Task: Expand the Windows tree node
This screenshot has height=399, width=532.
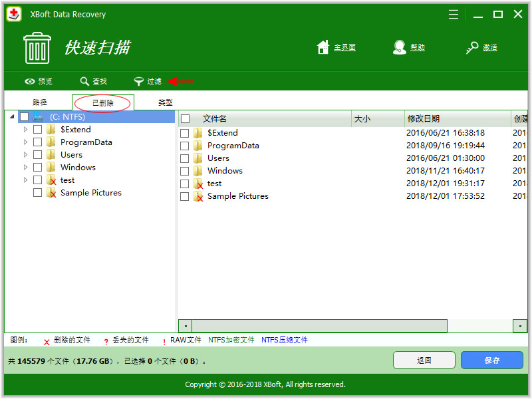Action: [25, 167]
